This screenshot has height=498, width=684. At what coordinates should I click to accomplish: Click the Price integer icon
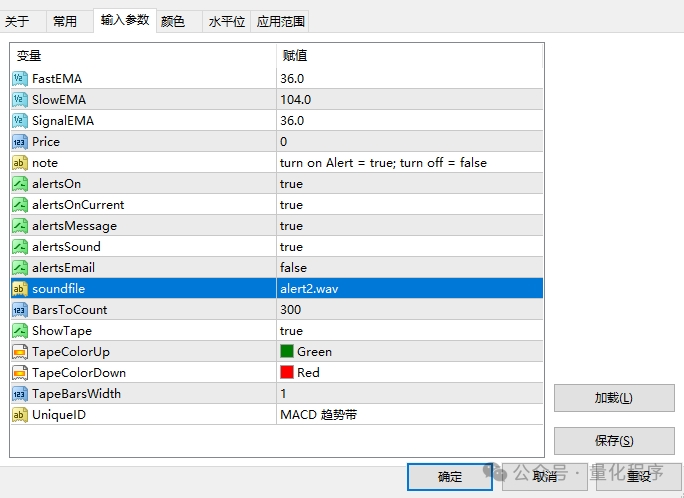pos(20,142)
